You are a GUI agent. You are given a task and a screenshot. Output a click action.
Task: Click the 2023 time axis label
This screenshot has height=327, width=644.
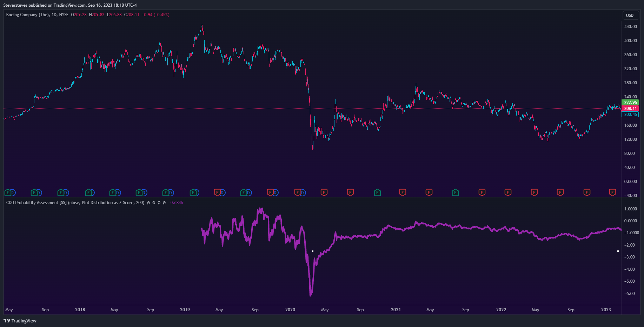(x=606, y=310)
